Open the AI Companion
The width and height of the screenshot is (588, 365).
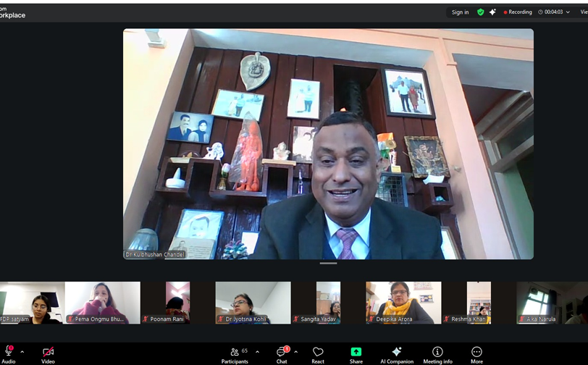coord(396,353)
